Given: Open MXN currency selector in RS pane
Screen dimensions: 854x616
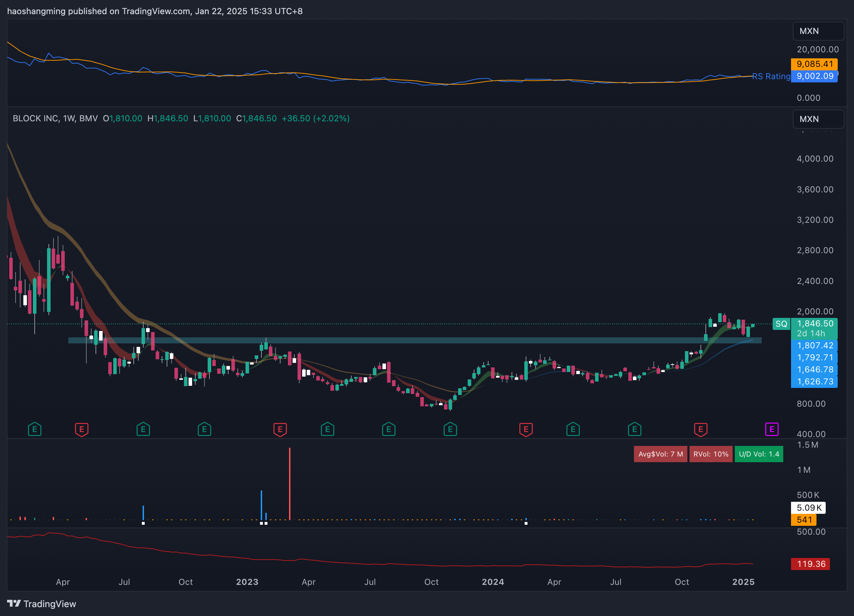Looking at the screenshot, I should point(818,31).
